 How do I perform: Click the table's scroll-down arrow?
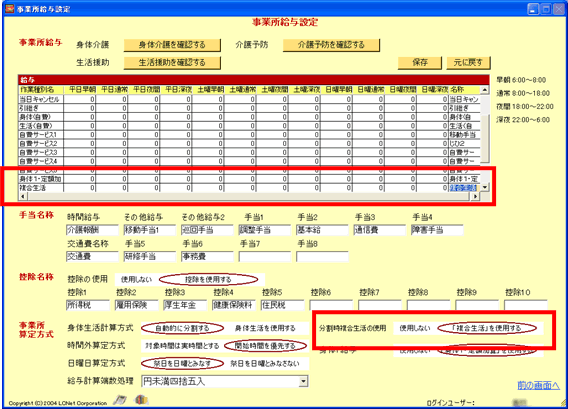[x=485, y=187]
